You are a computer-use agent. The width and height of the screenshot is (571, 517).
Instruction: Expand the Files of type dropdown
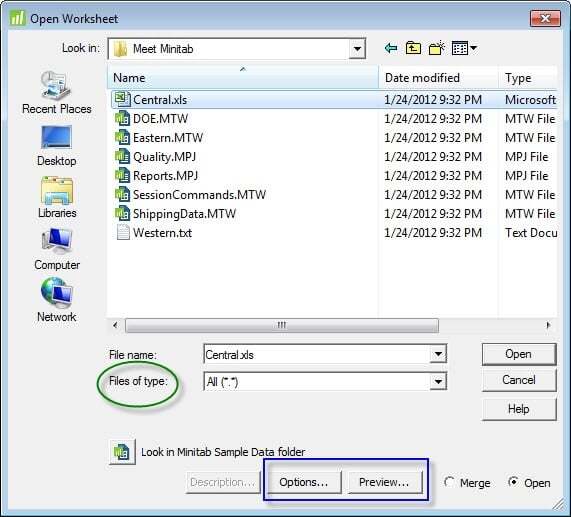click(x=438, y=381)
